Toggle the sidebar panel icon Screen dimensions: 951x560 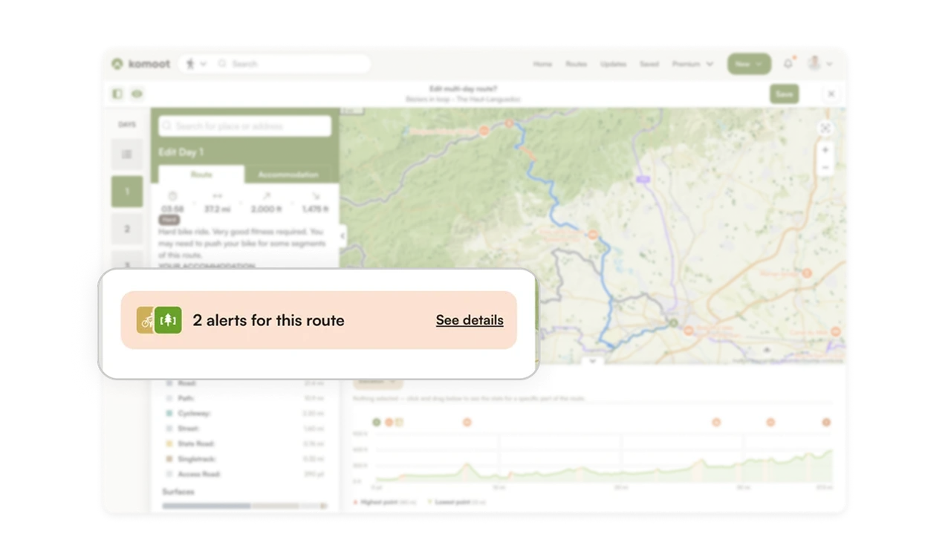point(117,94)
